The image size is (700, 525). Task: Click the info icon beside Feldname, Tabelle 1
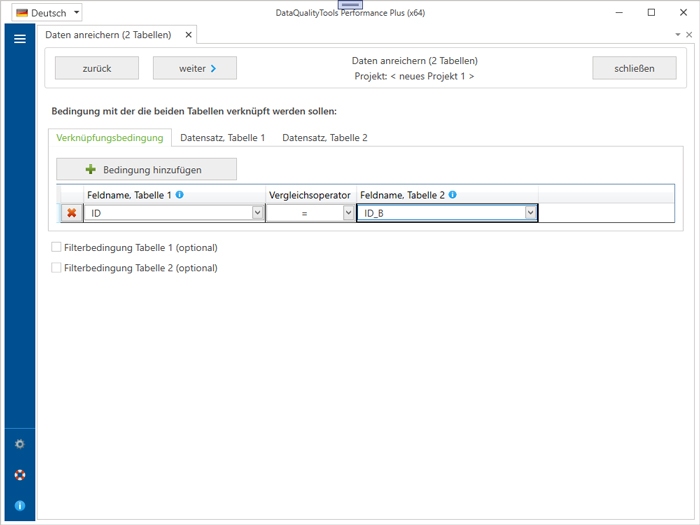[180, 195]
